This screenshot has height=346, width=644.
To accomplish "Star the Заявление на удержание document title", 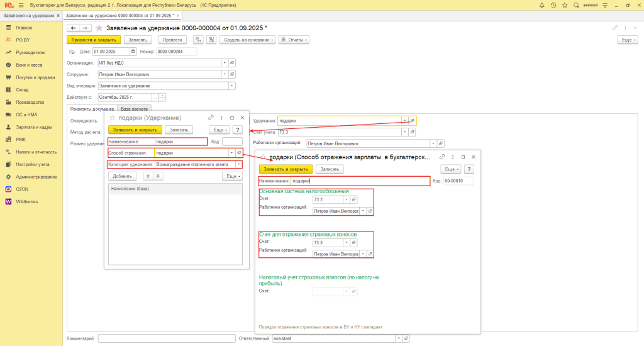I will pyautogui.click(x=99, y=28).
